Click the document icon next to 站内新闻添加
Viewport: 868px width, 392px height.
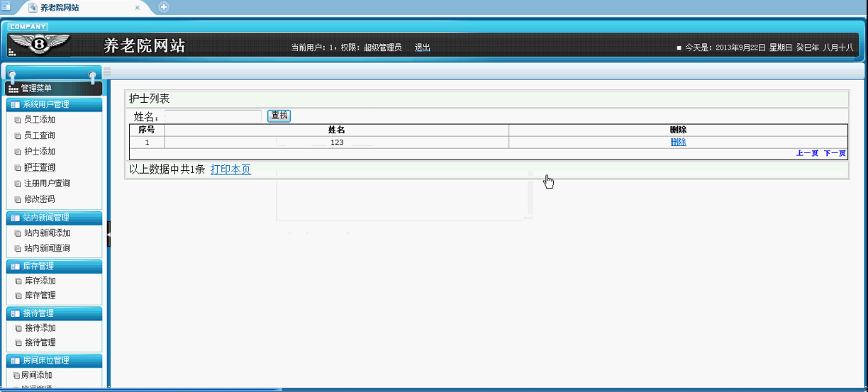[18, 233]
